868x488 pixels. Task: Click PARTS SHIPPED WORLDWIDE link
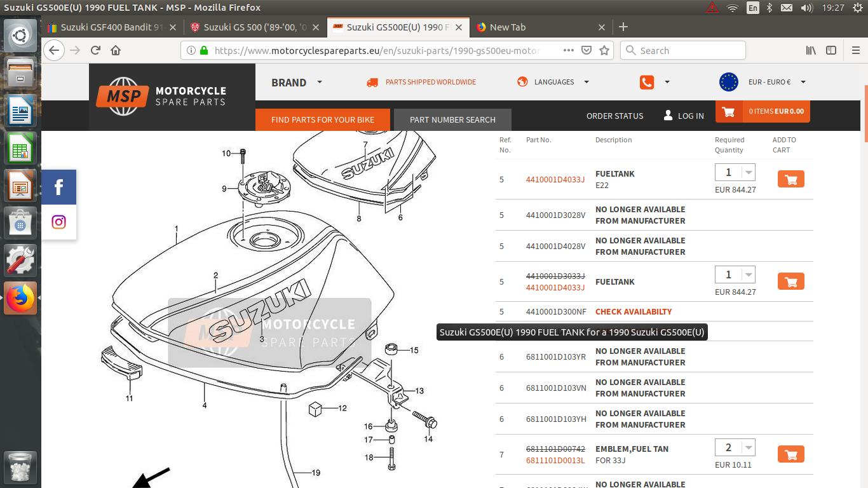coord(421,82)
